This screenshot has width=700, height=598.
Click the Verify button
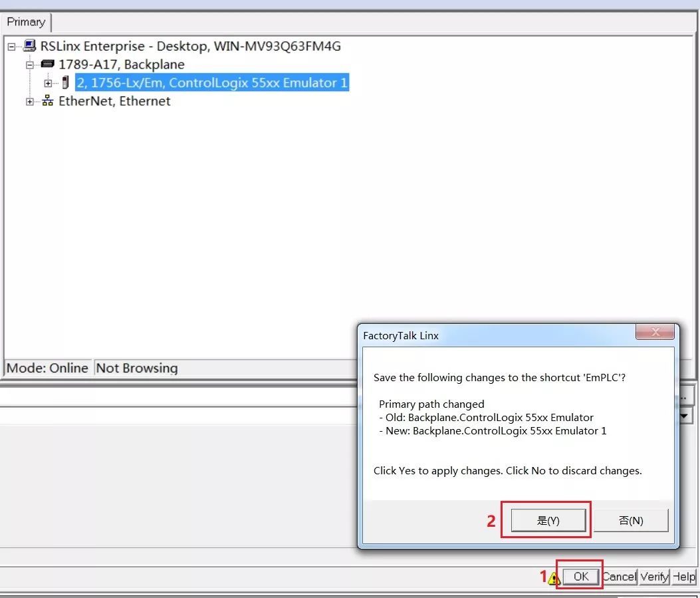click(x=654, y=577)
